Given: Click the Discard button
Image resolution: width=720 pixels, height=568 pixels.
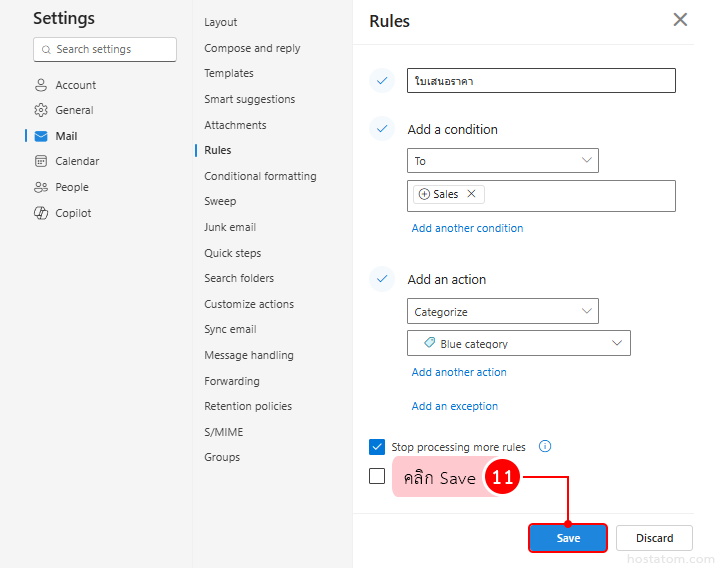Looking at the screenshot, I should tap(654, 538).
